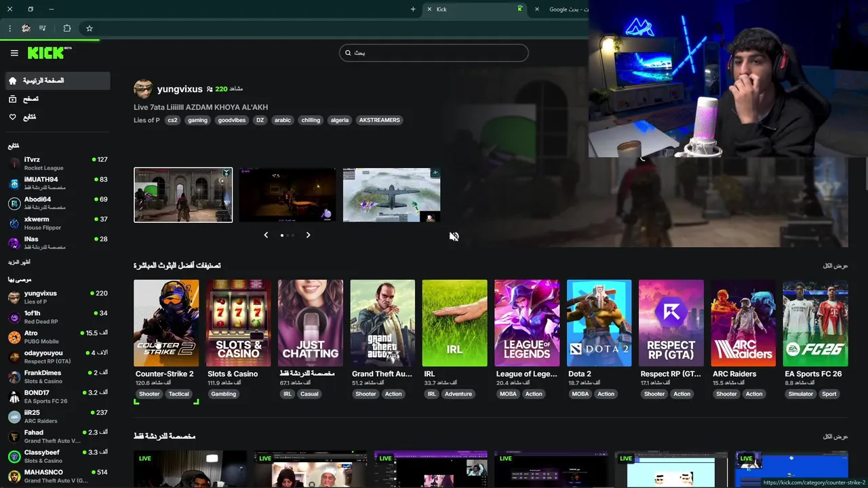This screenshot has width=868, height=488.
Task: Open Abodi64 channel avatar
Action: [x=14, y=203]
